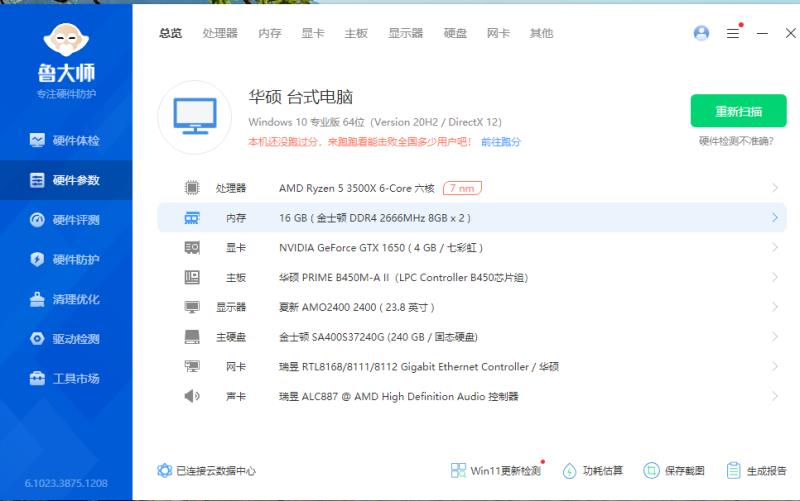Click version number 6.1023.3875.1208
Viewport: 800px width, 501px height.
pyautogui.click(x=66, y=483)
